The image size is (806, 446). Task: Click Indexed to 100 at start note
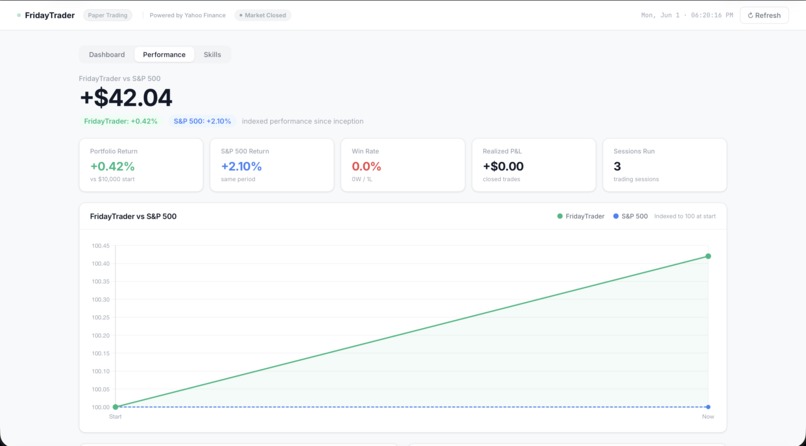pos(685,216)
